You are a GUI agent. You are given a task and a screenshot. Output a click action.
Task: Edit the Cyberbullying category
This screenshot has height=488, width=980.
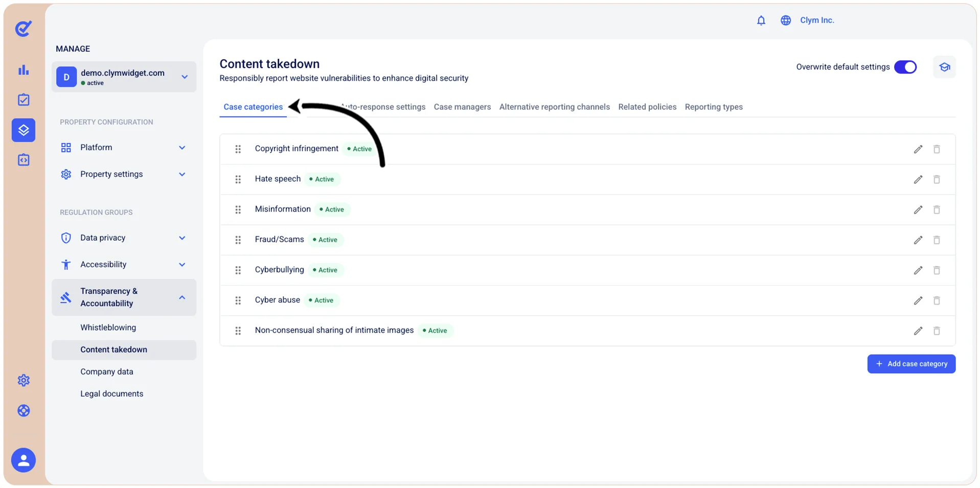coord(918,270)
